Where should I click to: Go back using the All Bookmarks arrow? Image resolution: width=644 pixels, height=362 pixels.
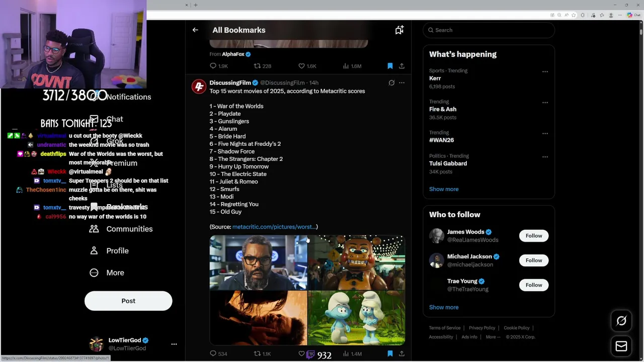click(195, 30)
